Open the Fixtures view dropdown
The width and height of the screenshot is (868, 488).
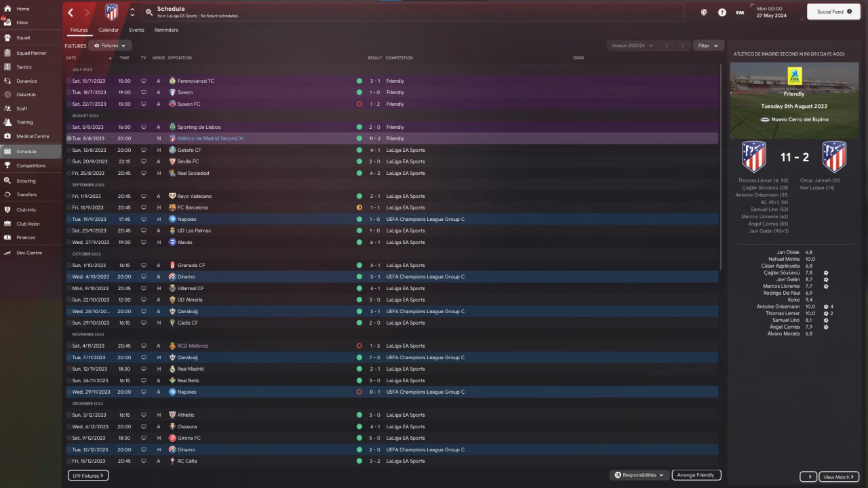click(x=110, y=45)
